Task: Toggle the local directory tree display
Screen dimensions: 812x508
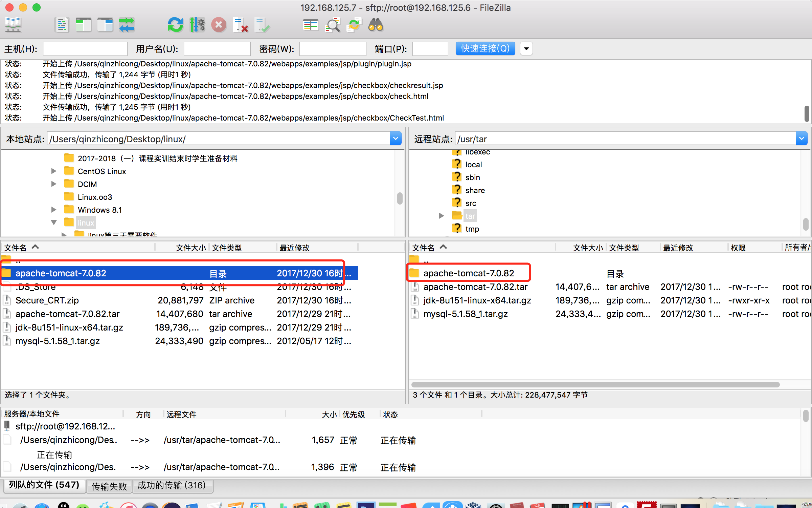Action: point(83,25)
